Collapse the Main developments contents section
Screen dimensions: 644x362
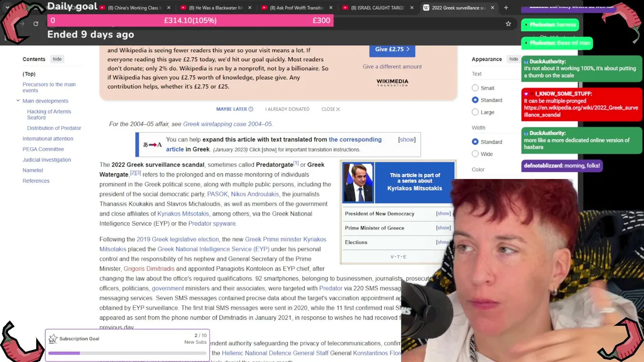18,101
